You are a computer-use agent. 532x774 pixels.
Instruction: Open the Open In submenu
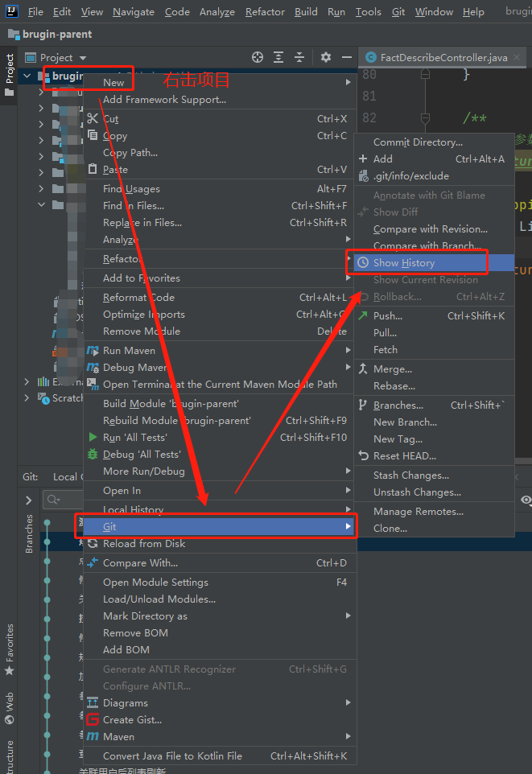point(221,491)
